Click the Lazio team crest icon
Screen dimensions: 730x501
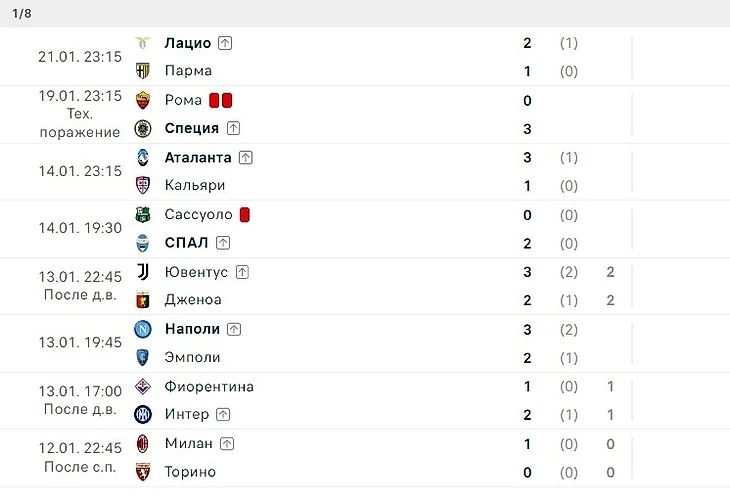142,43
